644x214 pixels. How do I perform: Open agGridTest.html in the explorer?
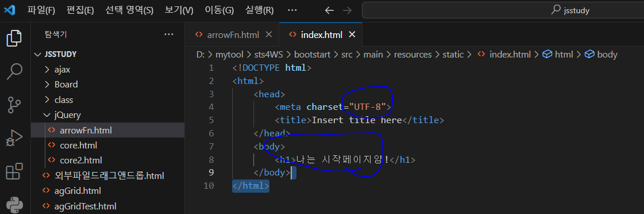tap(107, 206)
